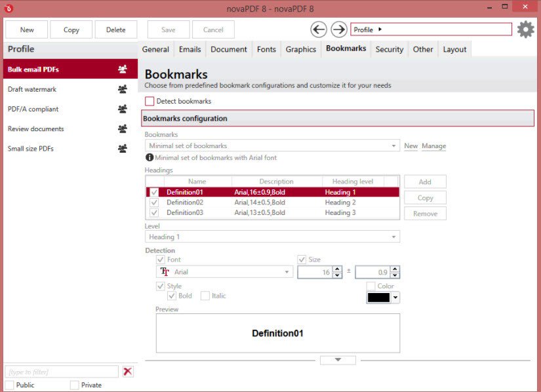Toggle the Size detection checkbox
The width and height of the screenshot is (541, 392).
click(302, 260)
